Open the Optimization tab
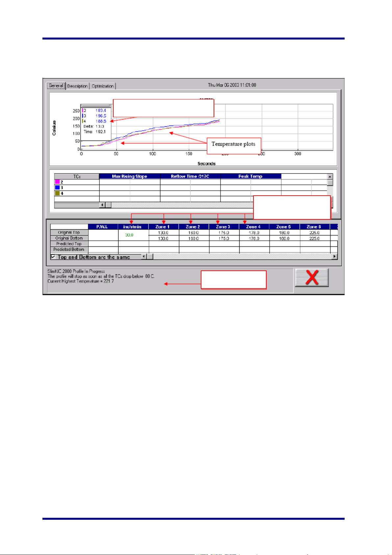This screenshot has height=555, width=392. pos(103,86)
